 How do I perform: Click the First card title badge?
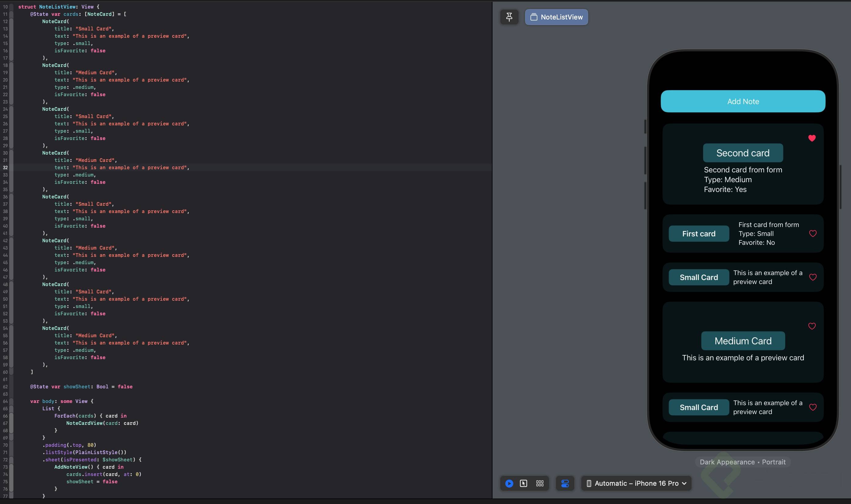tap(698, 234)
